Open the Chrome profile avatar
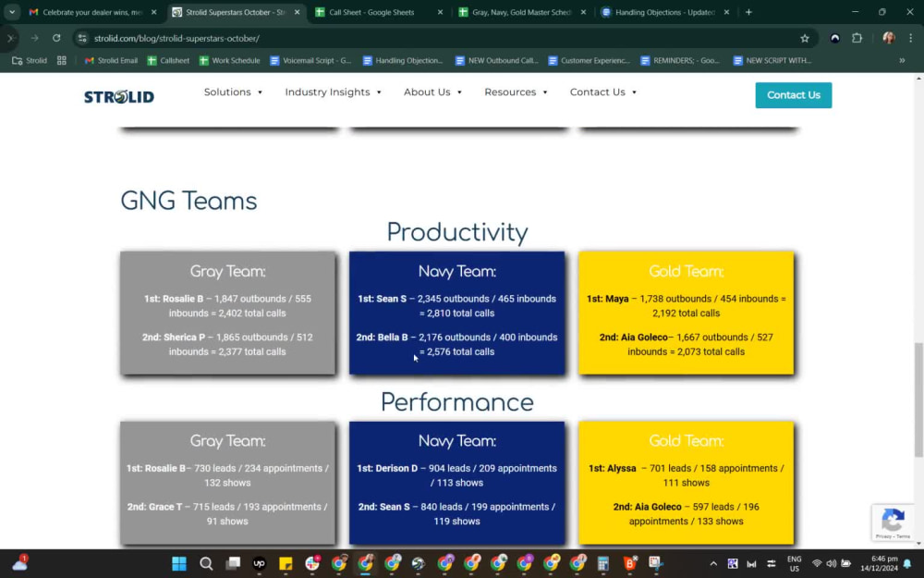Image resolution: width=924 pixels, height=578 pixels. click(x=889, y=38)
